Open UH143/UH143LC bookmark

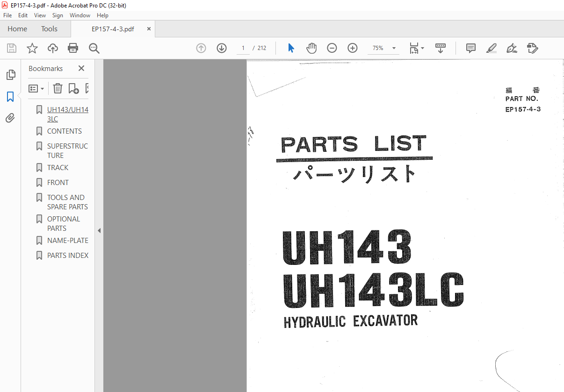[x=68, y=114]
